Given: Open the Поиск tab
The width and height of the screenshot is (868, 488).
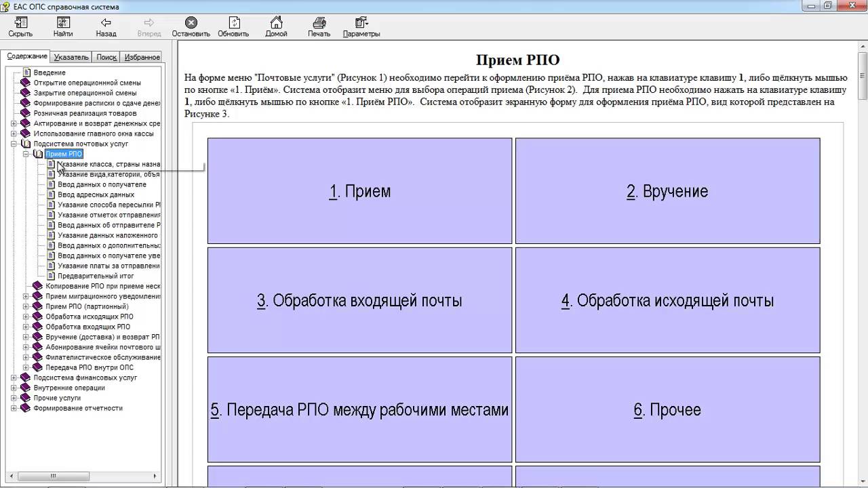Looking at the screenshot, I should click(x=106, y=57).
